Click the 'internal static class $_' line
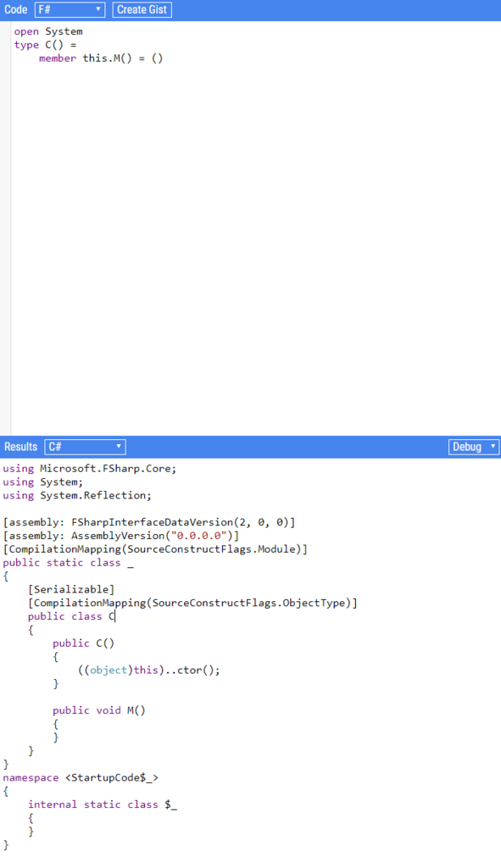This screenshot has width=501, height=868. [x=103, y=804]
